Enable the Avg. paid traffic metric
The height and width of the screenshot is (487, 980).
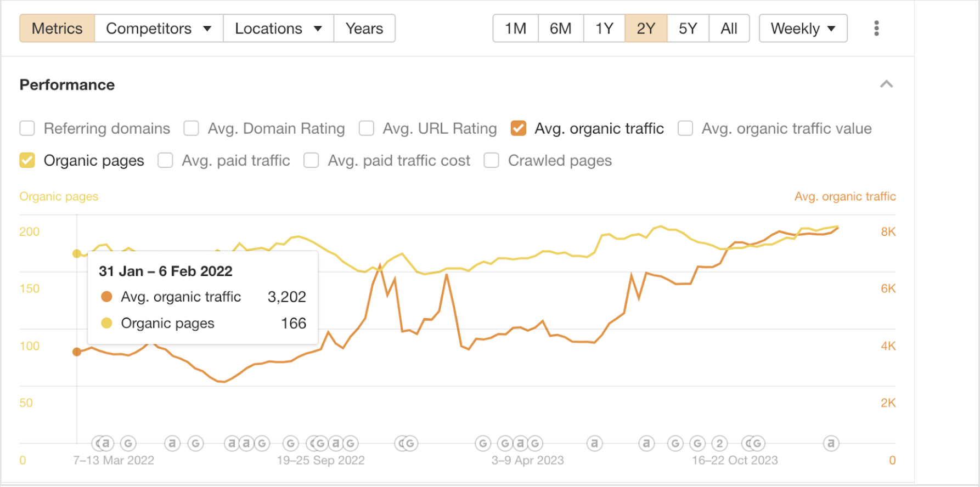click(165, 160)
